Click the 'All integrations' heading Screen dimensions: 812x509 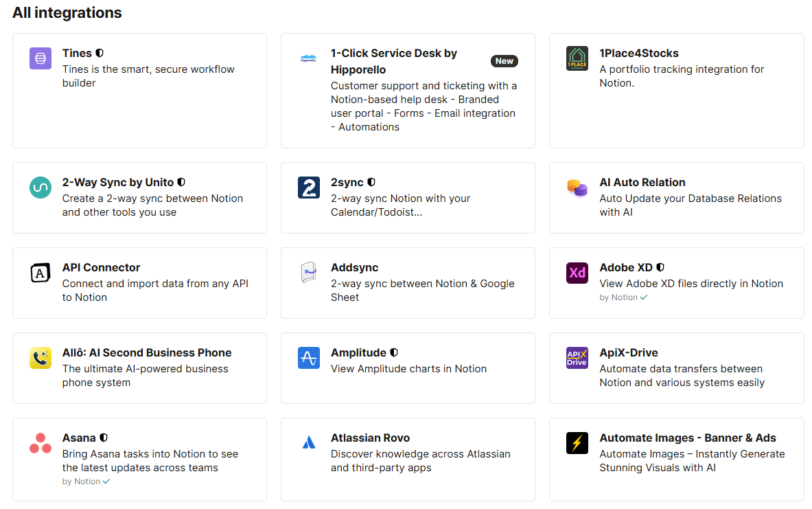(67, 12)
